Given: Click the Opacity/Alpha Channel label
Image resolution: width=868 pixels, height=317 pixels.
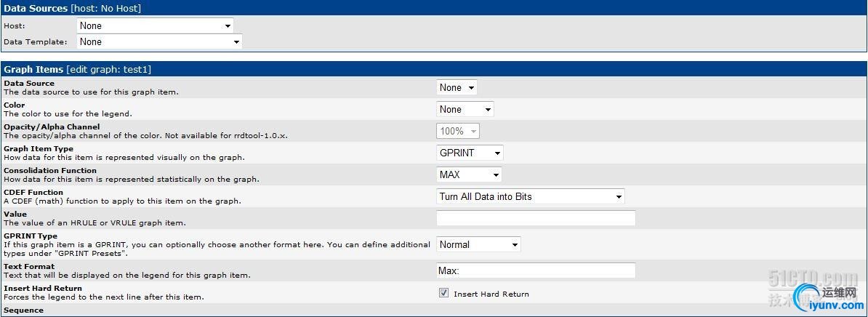Looking at the screenshot, I should pos(52,127).
